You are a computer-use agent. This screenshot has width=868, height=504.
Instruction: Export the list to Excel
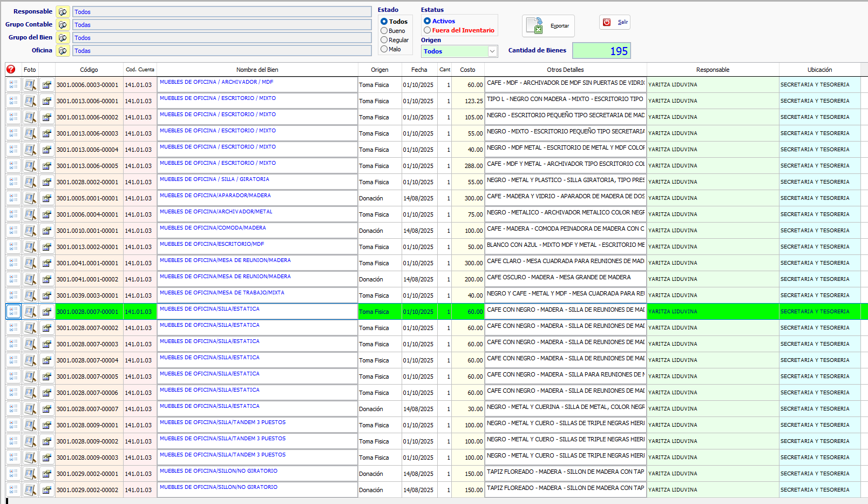coord(548,25)
